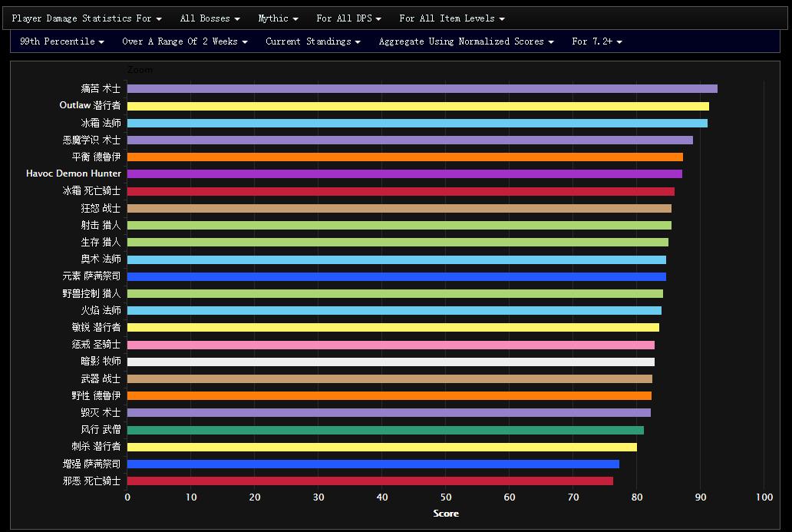Open the 'Player Damage Statistics For' dropdown

point(86,18)
